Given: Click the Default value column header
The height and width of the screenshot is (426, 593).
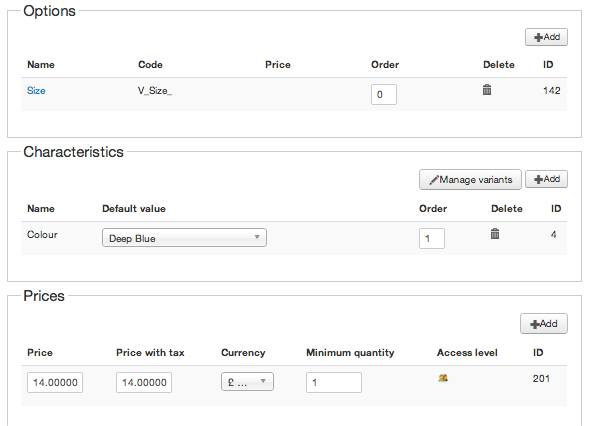Looking at the screenshot, I should (x=134, y=209).
